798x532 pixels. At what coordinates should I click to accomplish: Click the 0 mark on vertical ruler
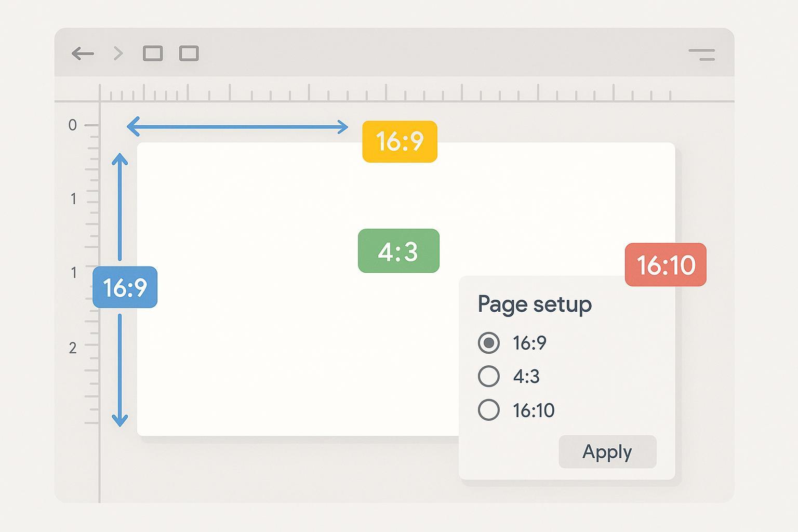[73, 125]
